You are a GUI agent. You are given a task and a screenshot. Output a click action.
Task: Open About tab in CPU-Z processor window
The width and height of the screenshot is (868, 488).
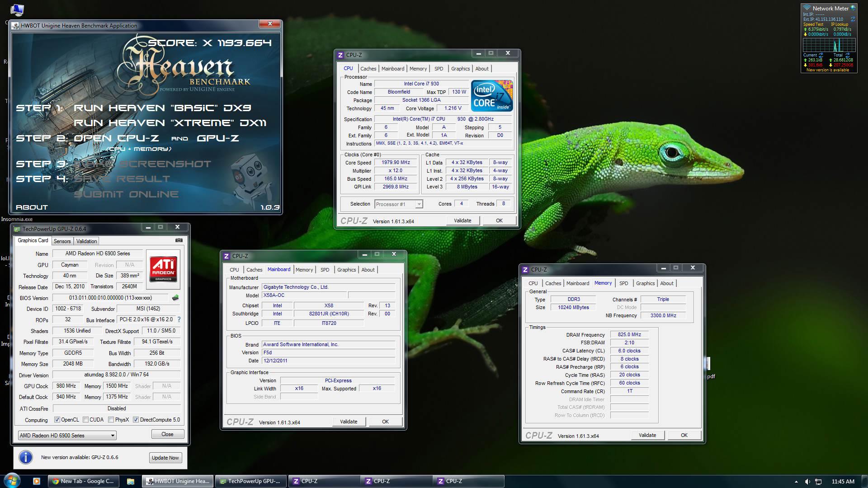(482, 69)
